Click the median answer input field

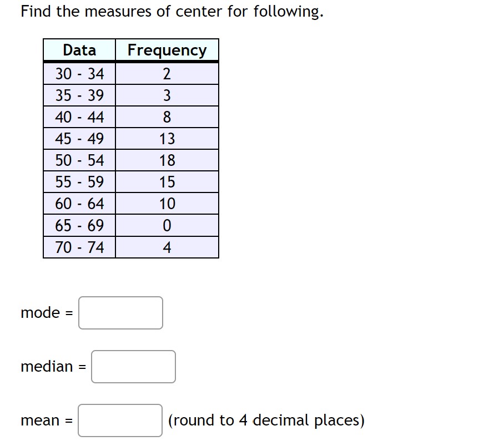click(133, 366)
